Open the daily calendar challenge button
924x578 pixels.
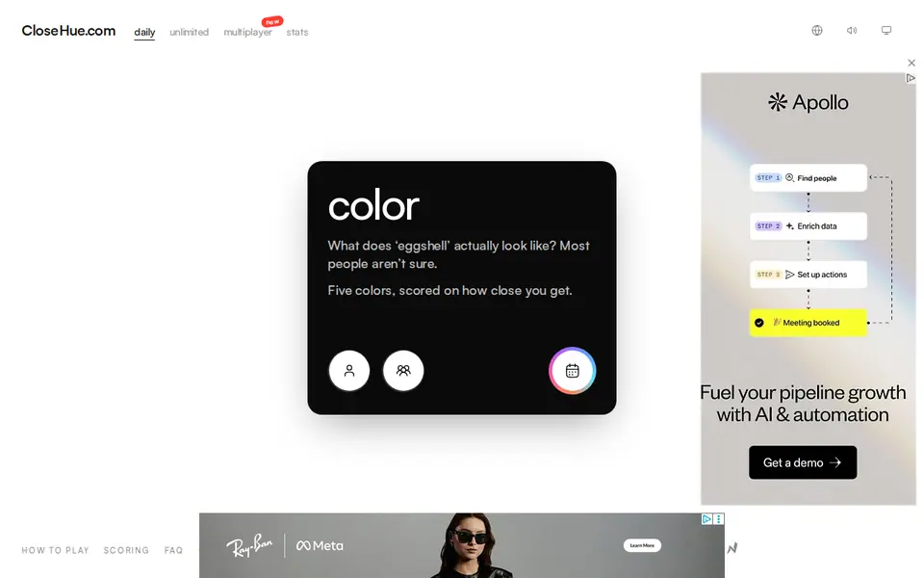click(572, 370)
